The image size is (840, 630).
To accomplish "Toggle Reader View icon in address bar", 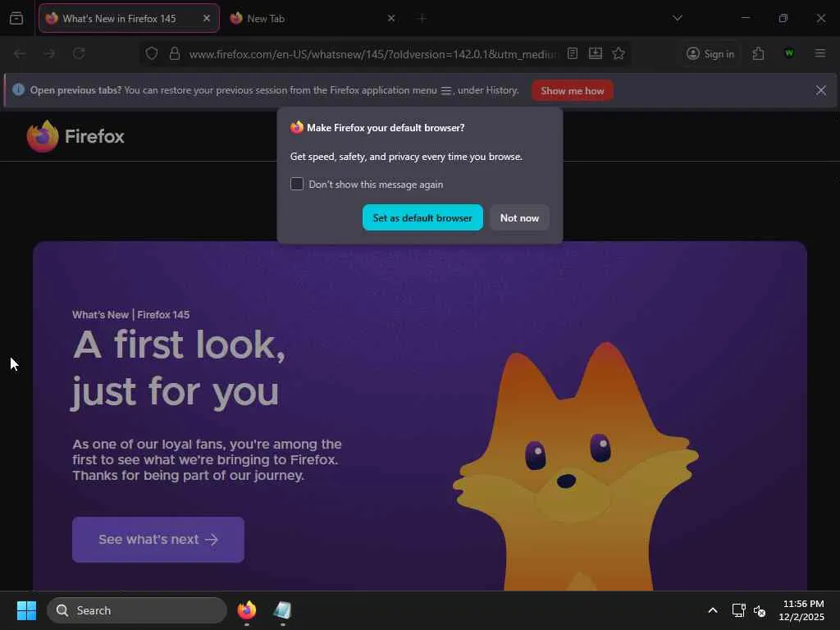I will [572, 53].
